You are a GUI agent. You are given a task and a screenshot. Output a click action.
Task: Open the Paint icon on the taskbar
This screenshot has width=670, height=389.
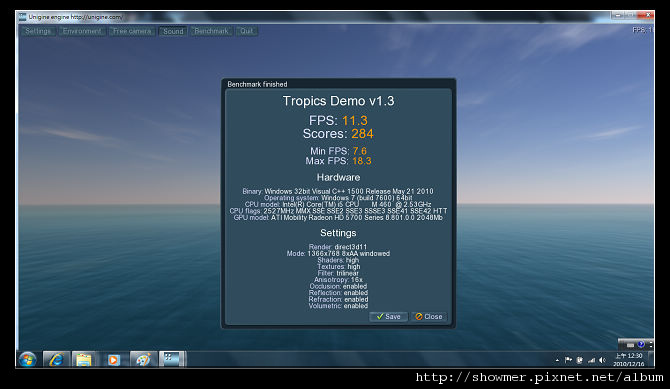coord(143,360)
